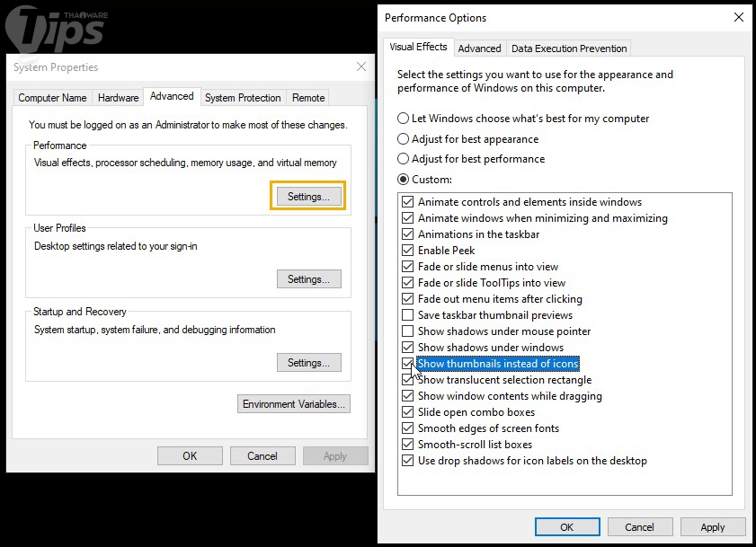Switch to the Remote tab

pos(308,98)
